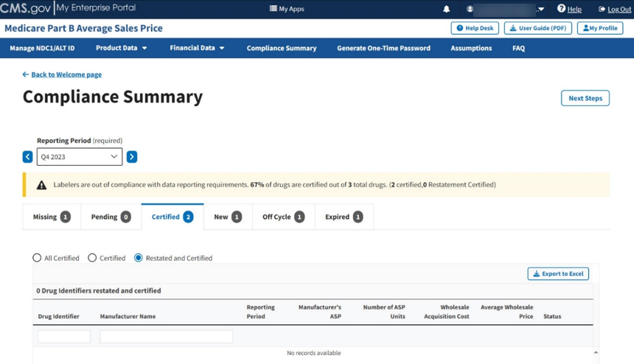The image size is (634, 364).
Task: Open My Apps grid menu
Action: 287,9
